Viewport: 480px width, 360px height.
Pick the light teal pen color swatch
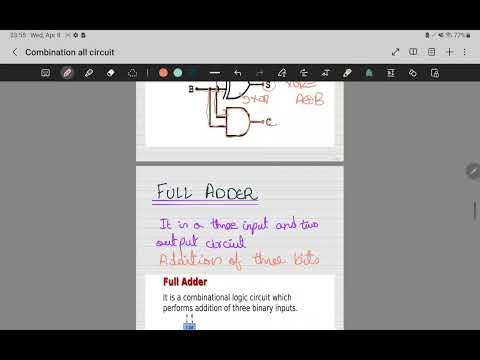(x=178, y=73)
